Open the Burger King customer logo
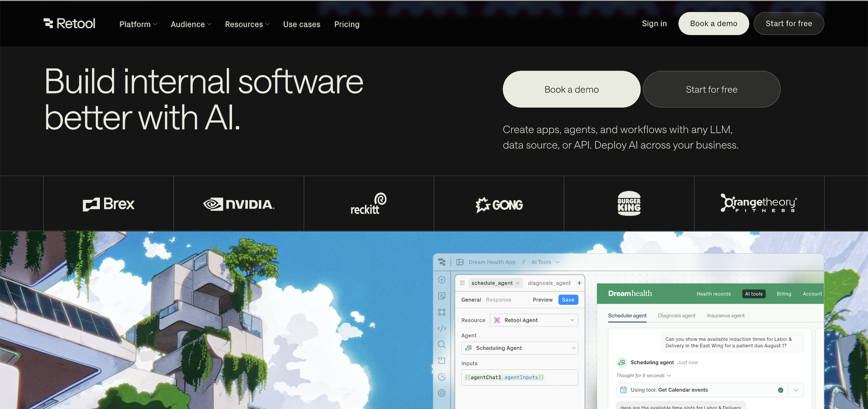 point(629,204)
